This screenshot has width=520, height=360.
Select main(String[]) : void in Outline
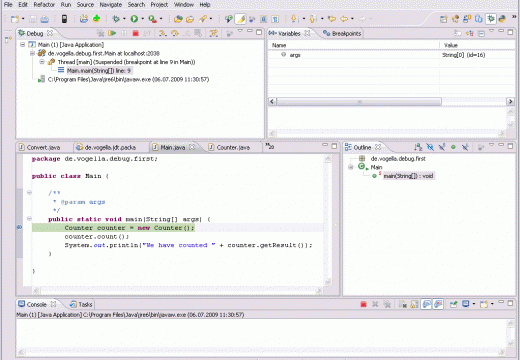click(408, 176)
